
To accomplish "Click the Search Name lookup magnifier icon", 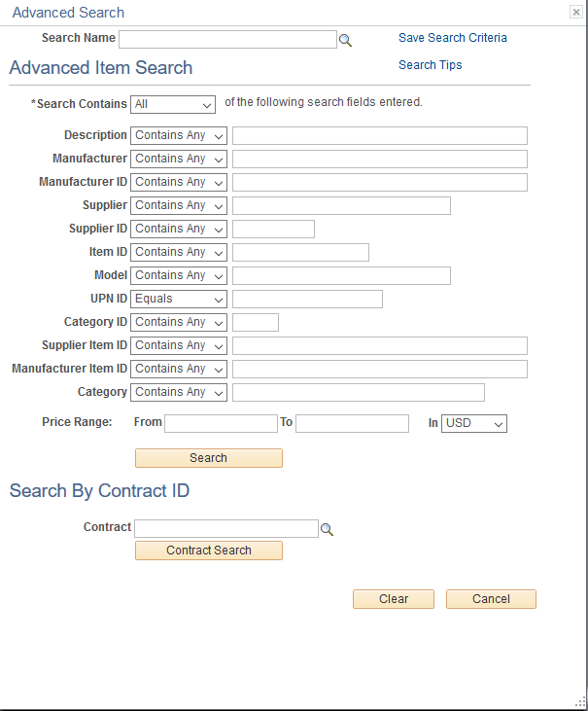I will (345, 40).
